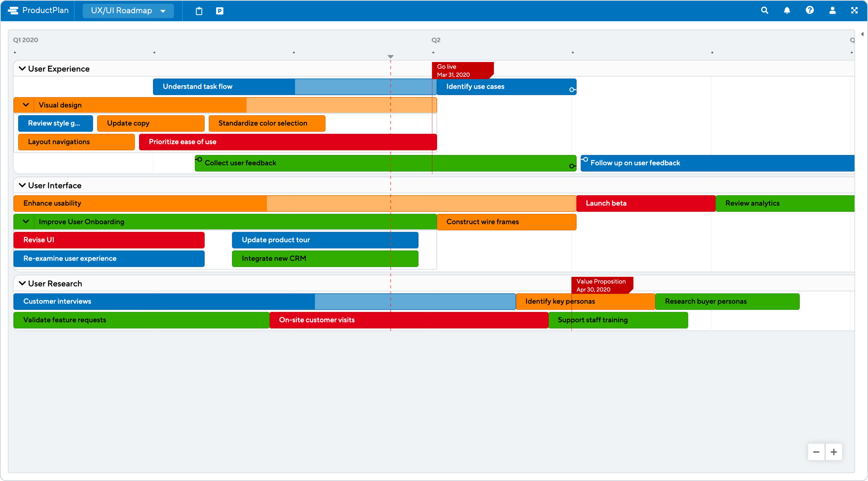The width and height of the screenshot is (868, 481).
Task: Open the clipboard/copy icon
Action: pyautogui.click(x=199, y=11)
